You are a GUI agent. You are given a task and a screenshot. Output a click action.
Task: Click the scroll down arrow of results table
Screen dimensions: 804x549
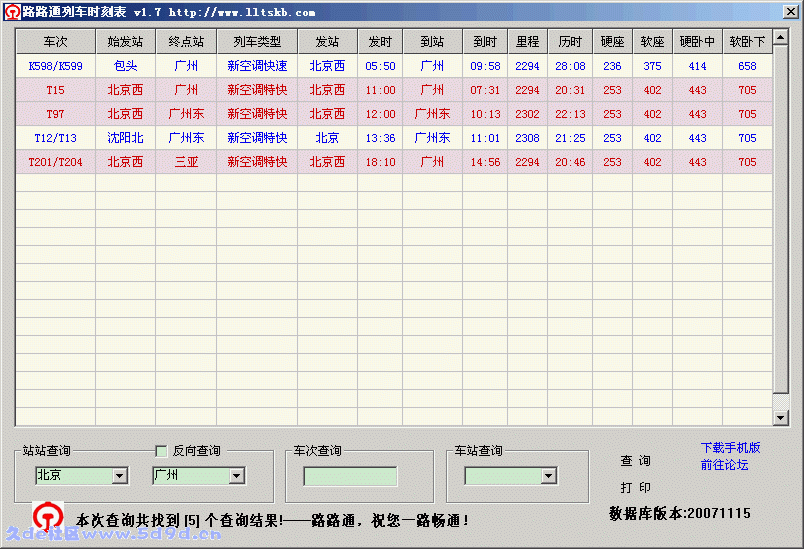click(x=780, y=418)
